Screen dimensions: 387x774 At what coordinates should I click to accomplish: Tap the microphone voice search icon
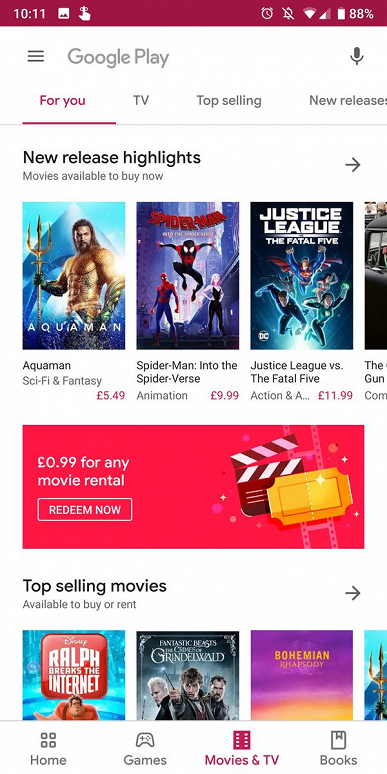point(356,56)
